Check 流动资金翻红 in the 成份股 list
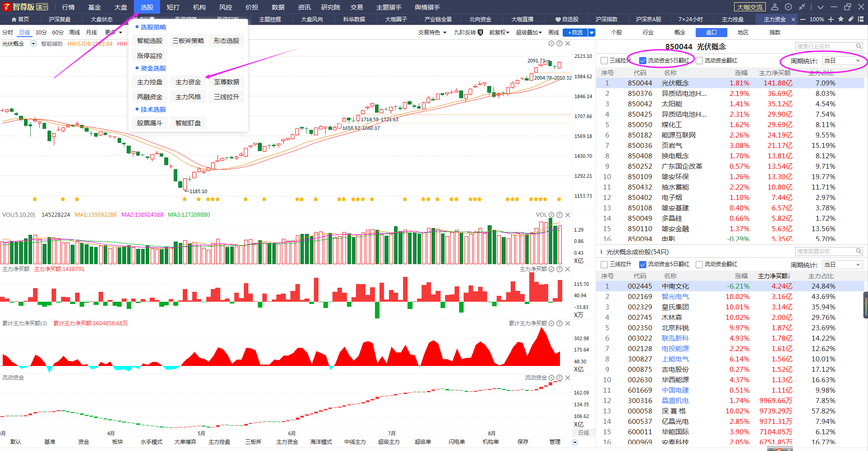 [x=699, y=264]
